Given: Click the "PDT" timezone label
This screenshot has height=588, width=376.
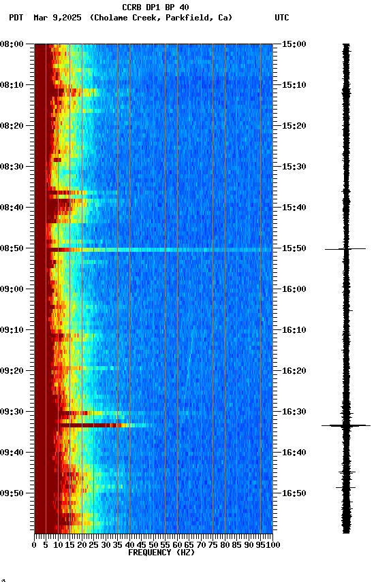Looking at the screenshot, I should 16,18.
